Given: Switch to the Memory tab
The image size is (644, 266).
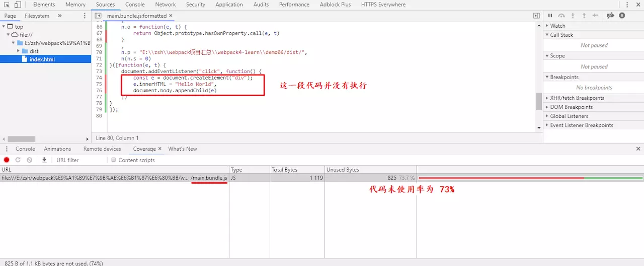Looking at the screenshot, I should pyautogui.click(x=75, y=5).
